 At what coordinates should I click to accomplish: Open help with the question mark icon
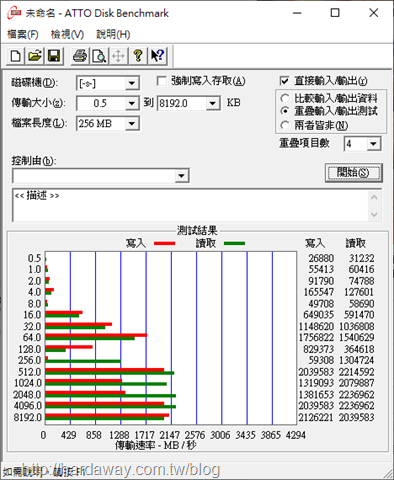click(138, 56)
